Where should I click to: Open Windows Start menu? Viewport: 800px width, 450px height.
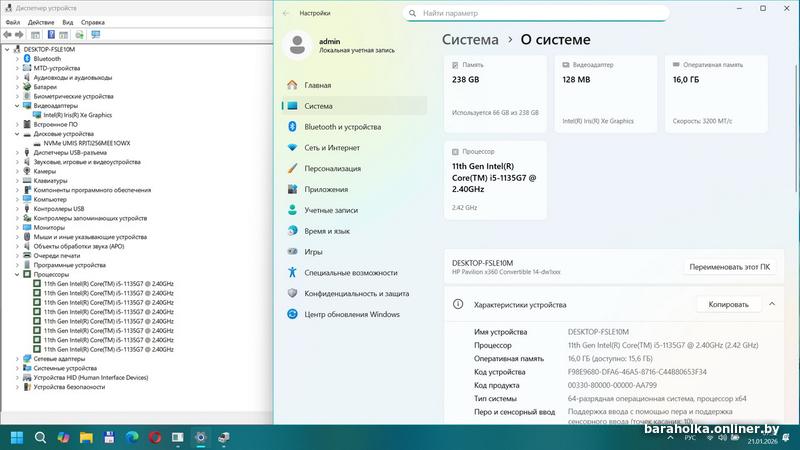(x=17, y=437)
